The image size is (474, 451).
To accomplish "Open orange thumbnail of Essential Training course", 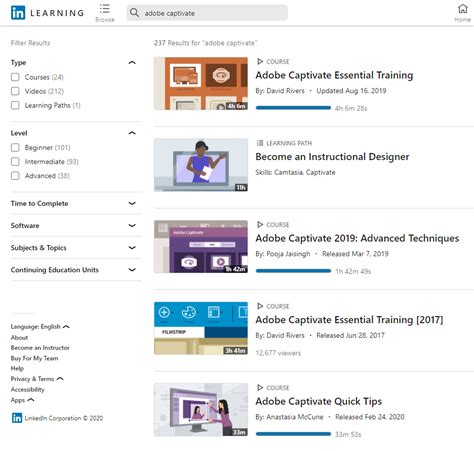I will [x=201, y=83].
